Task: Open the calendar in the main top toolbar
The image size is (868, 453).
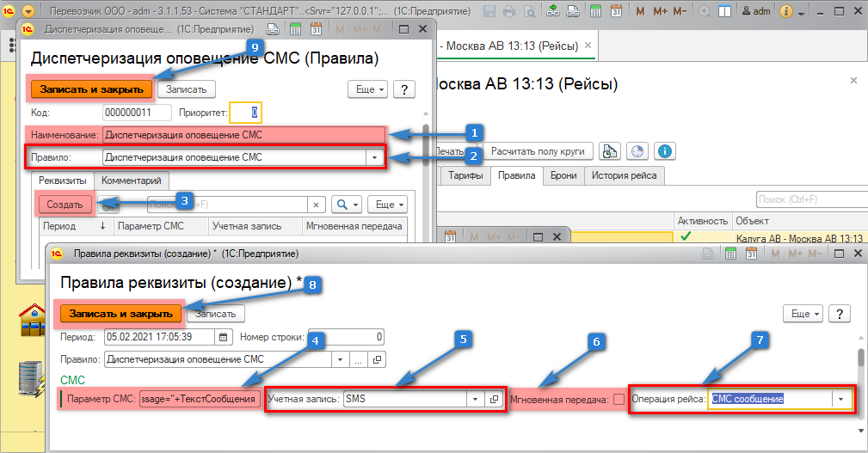Action: click(616, 11)
